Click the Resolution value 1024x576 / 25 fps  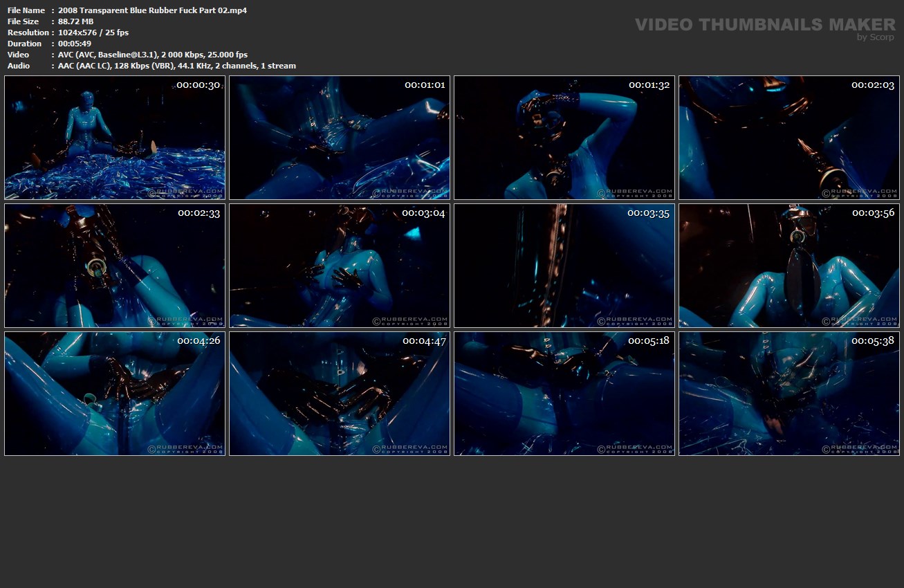93,33
